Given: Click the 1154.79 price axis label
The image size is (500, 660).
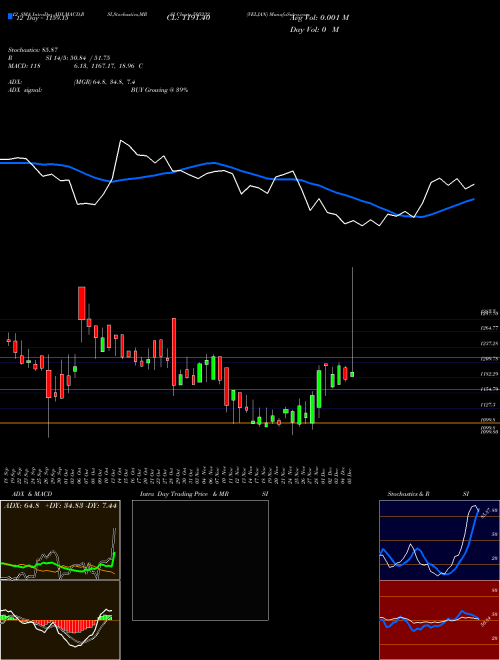Looking at the screenshot, I should coord(489,389).
